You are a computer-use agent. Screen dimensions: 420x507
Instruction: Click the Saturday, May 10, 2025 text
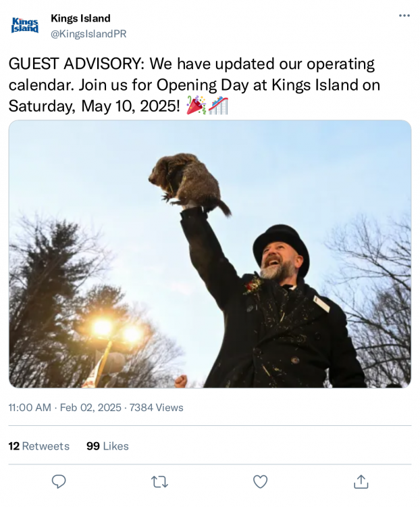pyautogui.click(x=94, y=106)
